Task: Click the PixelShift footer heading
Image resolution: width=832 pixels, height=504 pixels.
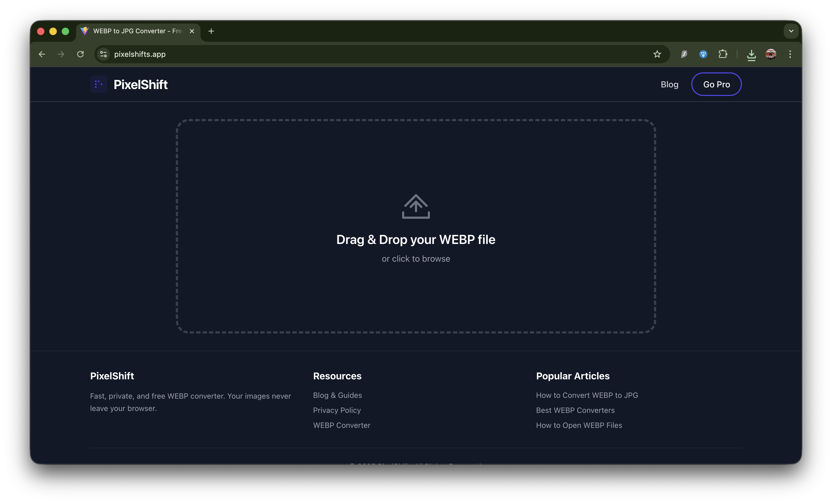Action: [x=112, y=376]
